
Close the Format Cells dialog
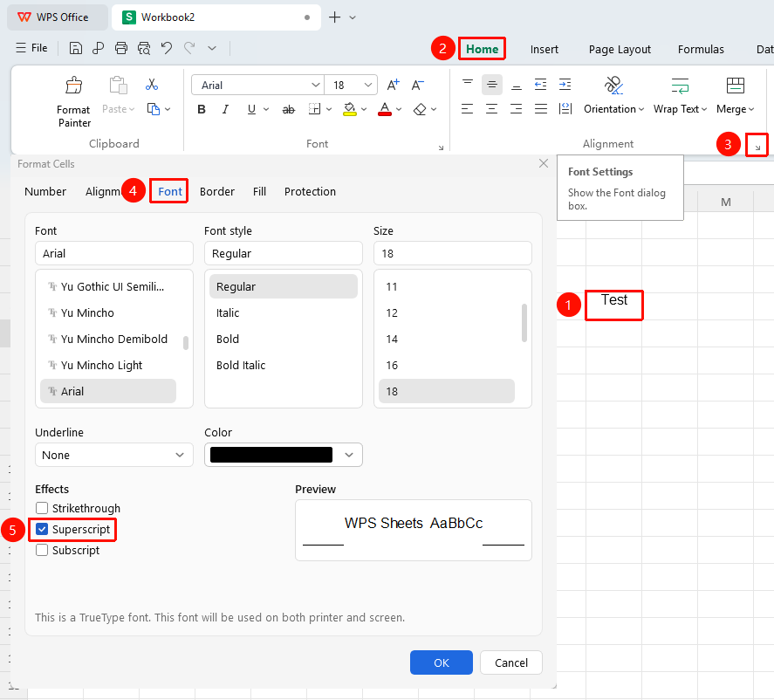pyautogui.click(x=544, y=163)
